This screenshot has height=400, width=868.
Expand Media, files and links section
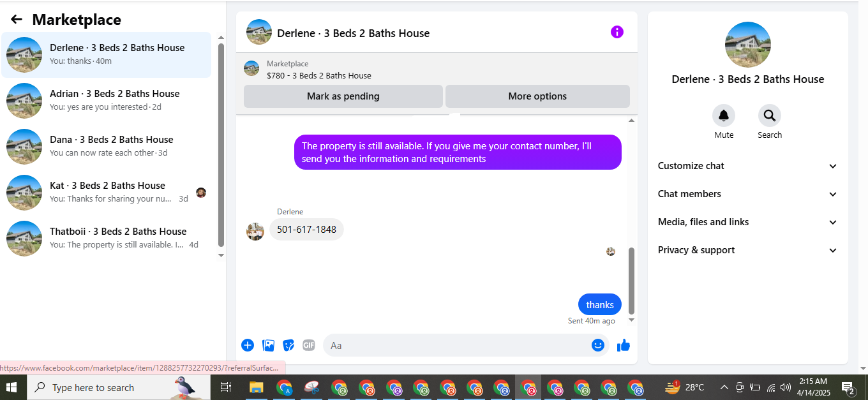pyautogui.click(x=747, y=222)
